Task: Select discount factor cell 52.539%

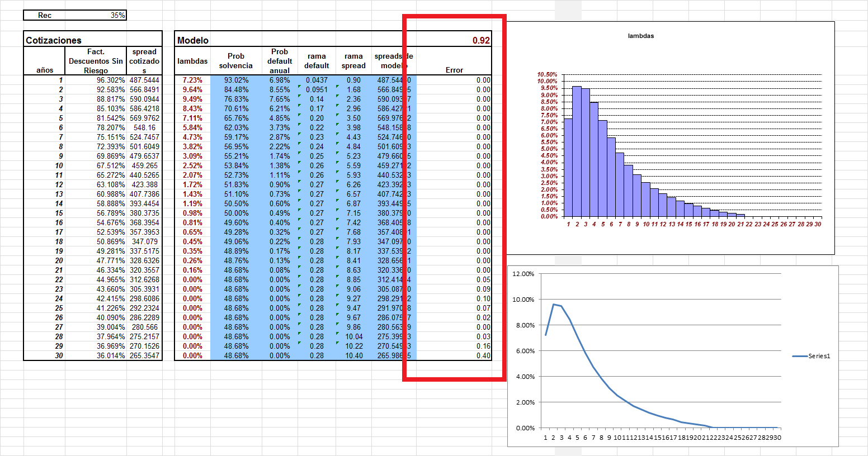Action: click(96, 232)
